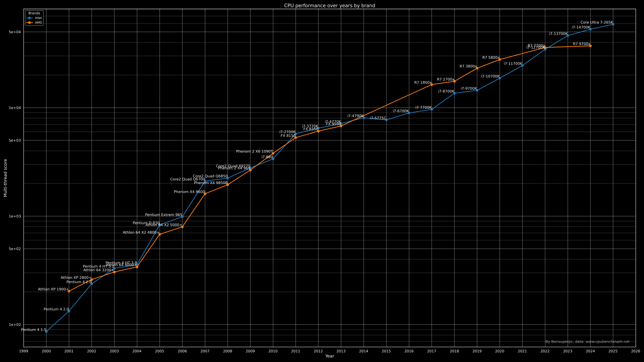Select the 'Pentium D 830' data label
Viewport: 644px width, 362px height.
146,223
